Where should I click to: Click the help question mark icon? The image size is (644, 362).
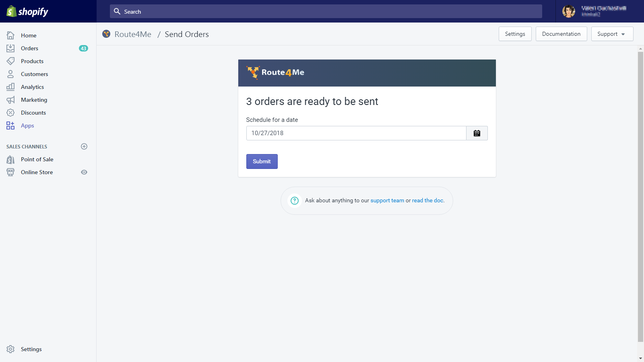[x=295, y=200]
